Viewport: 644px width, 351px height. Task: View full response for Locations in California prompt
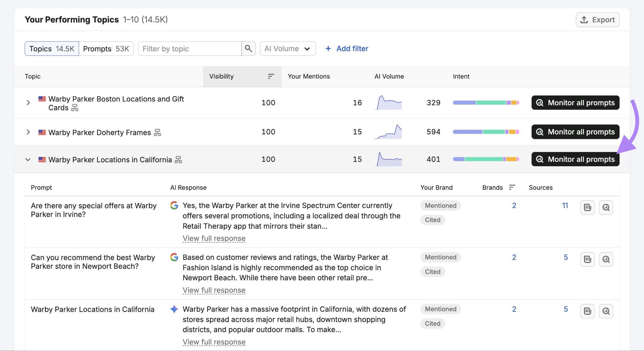(214, 342)
